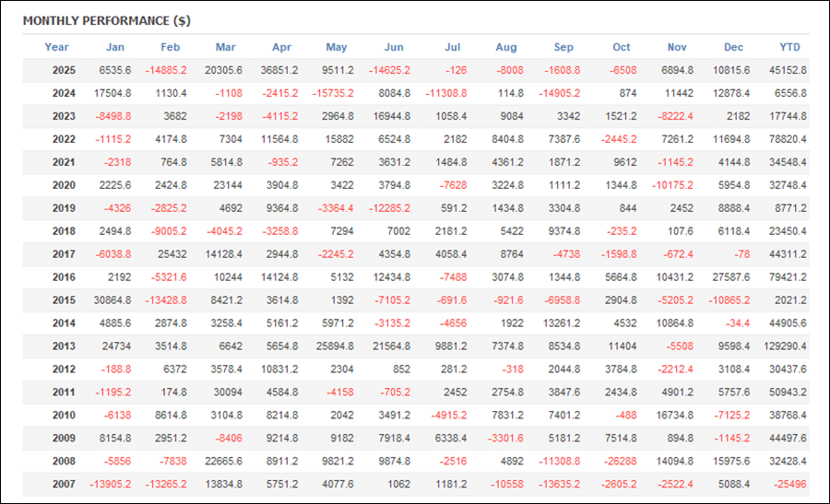
Task: Click the 129290.4 YTD value for 2013
Action: pos(782,346)
